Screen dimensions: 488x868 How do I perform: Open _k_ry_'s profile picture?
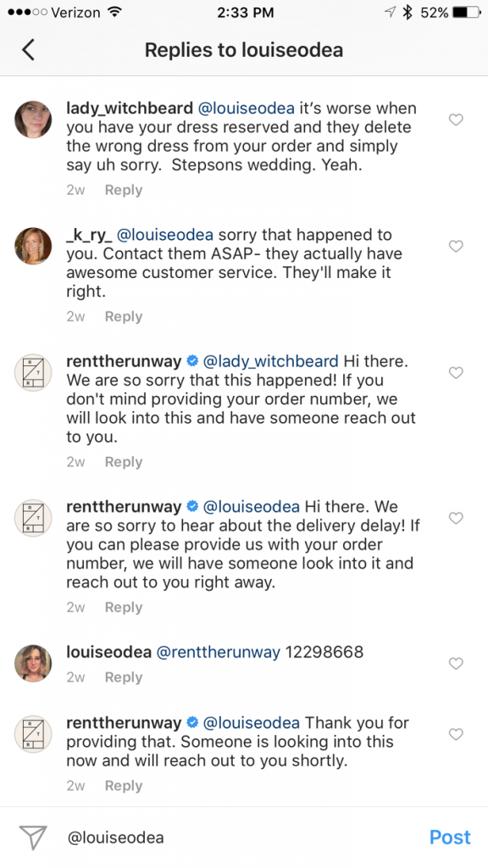click(x=33, y=246)
